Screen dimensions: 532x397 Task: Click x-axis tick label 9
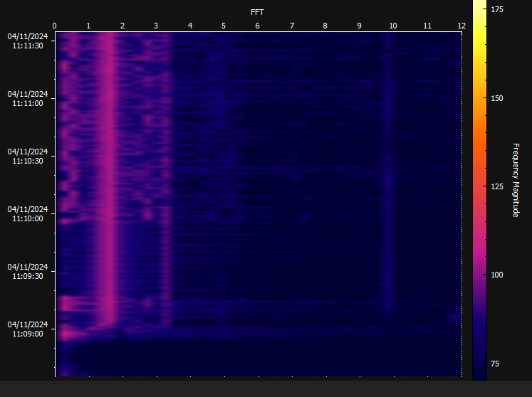click(360, 26)
